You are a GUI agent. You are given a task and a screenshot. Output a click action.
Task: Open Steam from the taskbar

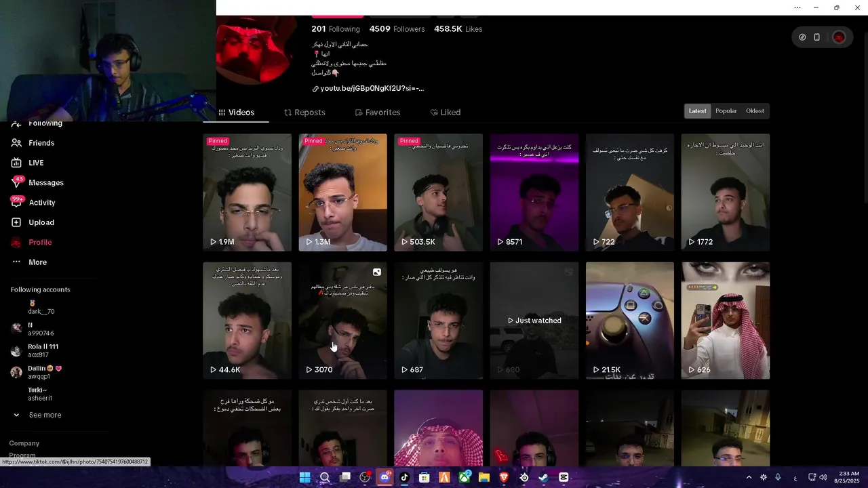tap(543, 477)
